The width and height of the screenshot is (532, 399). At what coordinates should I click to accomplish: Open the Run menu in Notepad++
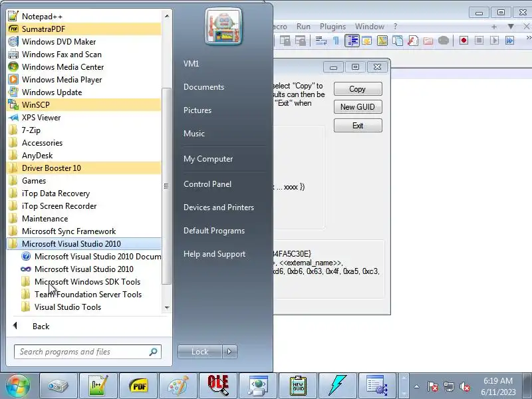pyautogui.click(x=303, y=27)
